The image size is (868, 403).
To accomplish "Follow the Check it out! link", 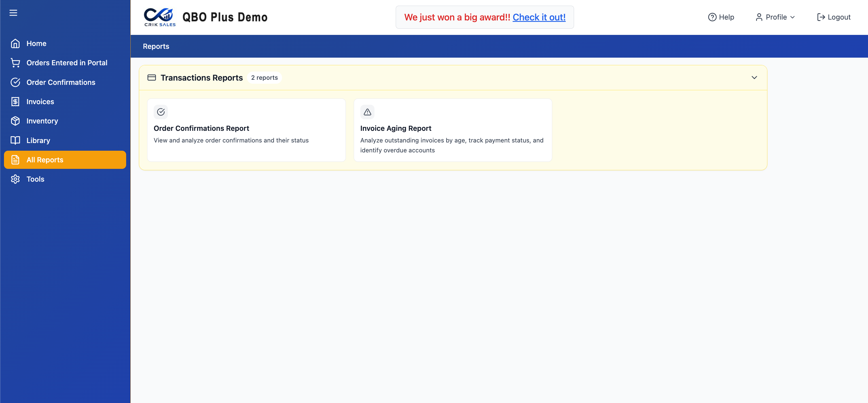I will point(539,17).
